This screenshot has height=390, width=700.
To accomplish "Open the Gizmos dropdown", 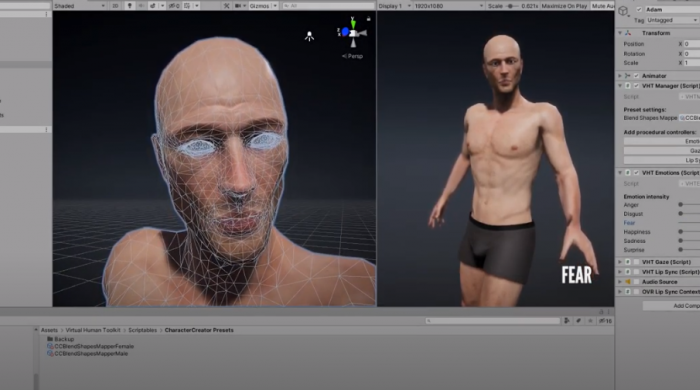I will click(263, 6).
